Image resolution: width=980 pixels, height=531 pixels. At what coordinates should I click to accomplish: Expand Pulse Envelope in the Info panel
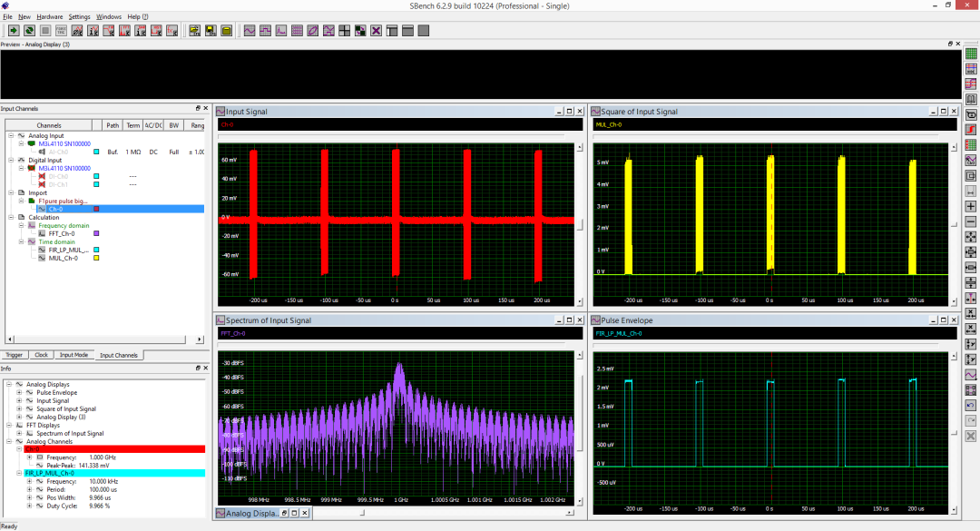coord(19,392)
